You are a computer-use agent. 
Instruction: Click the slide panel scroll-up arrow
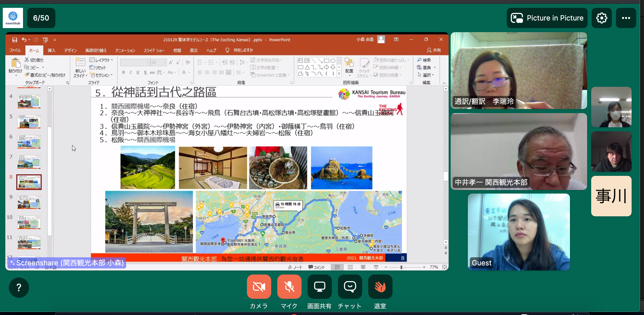coord(50,89)
